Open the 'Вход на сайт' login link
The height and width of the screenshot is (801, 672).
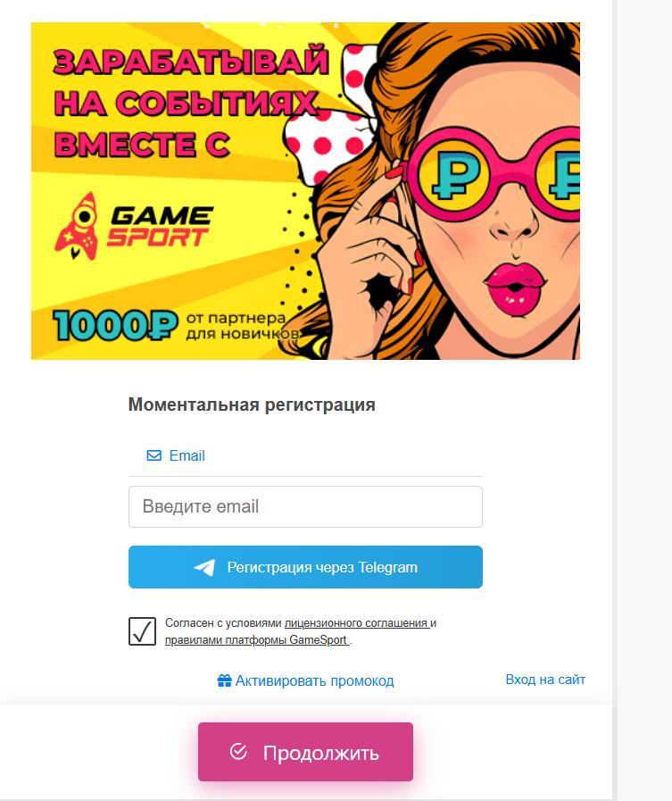tap(545, 680)
